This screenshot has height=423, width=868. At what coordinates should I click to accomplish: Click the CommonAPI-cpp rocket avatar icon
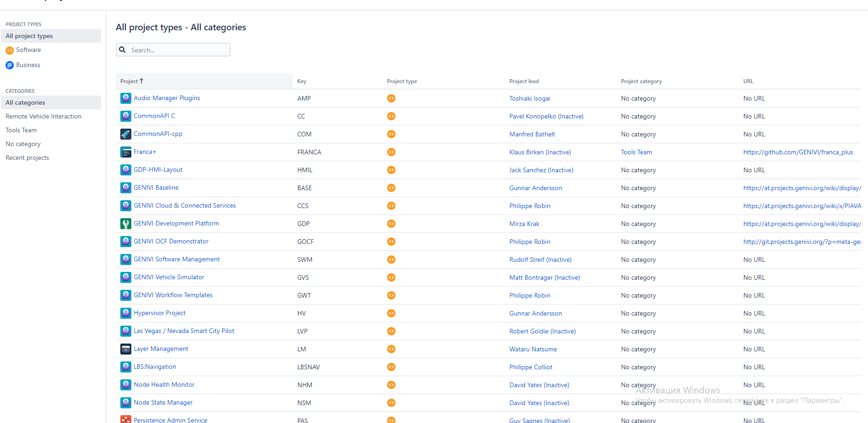(125, 134)
